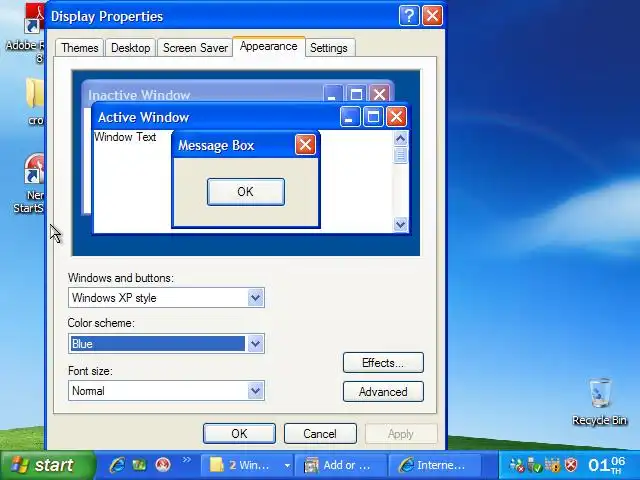The image size is (640, 480).
Task: Click the Display Properties help question-mark button
Action: (x=409, y=16)
